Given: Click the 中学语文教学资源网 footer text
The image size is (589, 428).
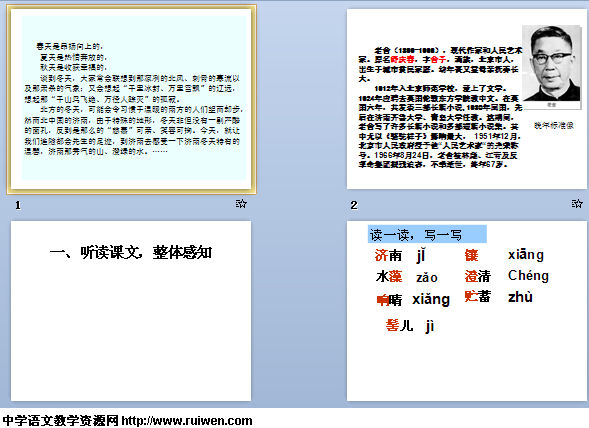Looking at the screenshot, I should (x=60, y=420).
